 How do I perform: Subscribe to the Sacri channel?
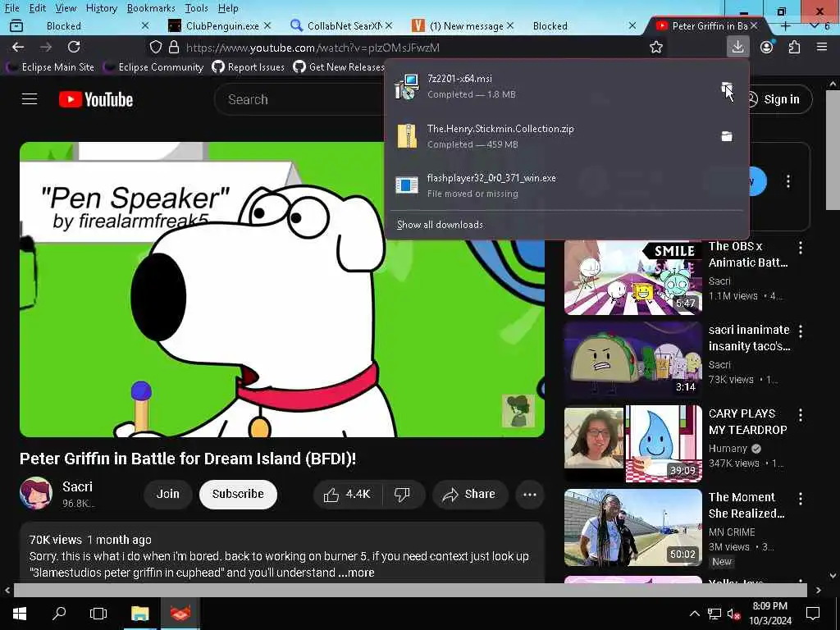tap(238, 494)
